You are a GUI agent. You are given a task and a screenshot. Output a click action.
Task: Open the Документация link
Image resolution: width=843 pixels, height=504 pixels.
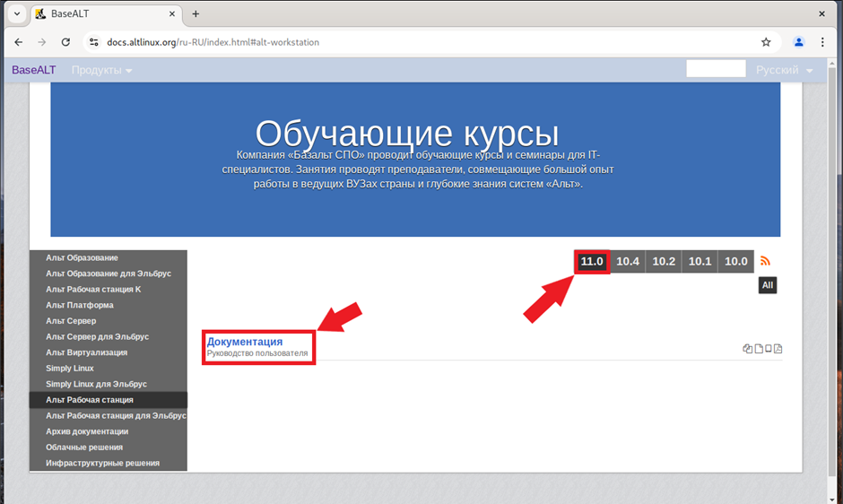click(x=245, y=342)
